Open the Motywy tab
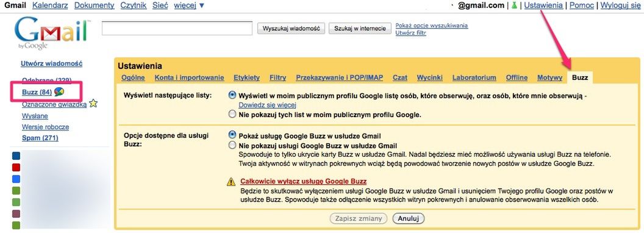Image resolution: width=644 pixels, height=233 pixels. click(549, 77)
